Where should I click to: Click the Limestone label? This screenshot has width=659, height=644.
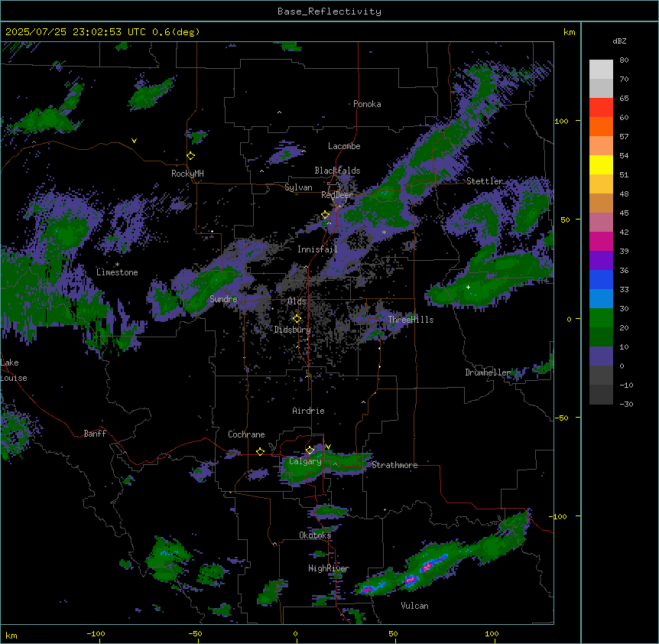pos(117,272)
